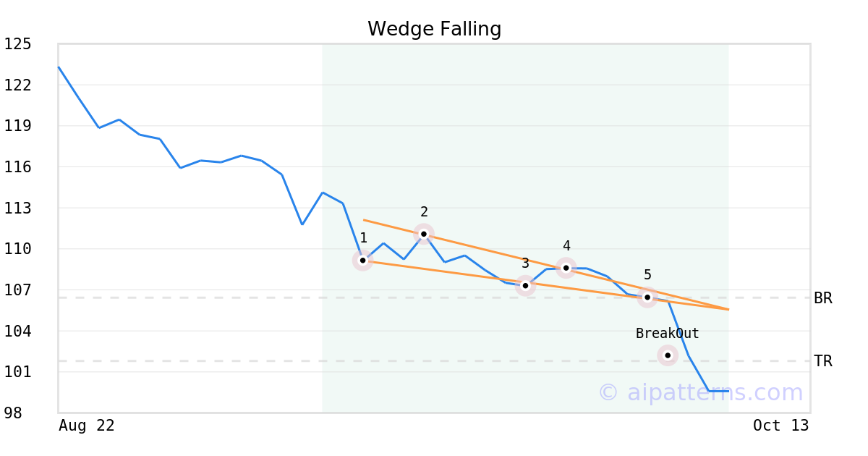
Task: Click the Oct 13 end date label
Action: point(780,426)
